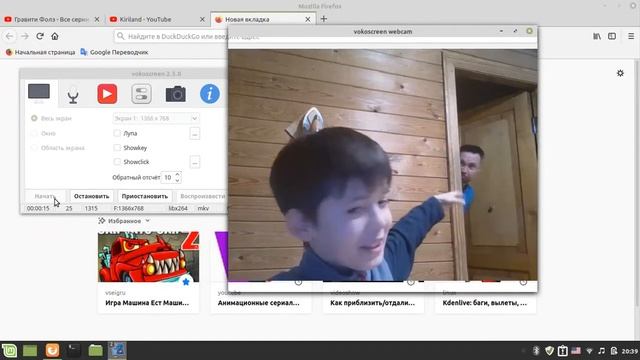Open the update manager shield icon
This screenshot has height=360, width=640.
click(549, 351)
